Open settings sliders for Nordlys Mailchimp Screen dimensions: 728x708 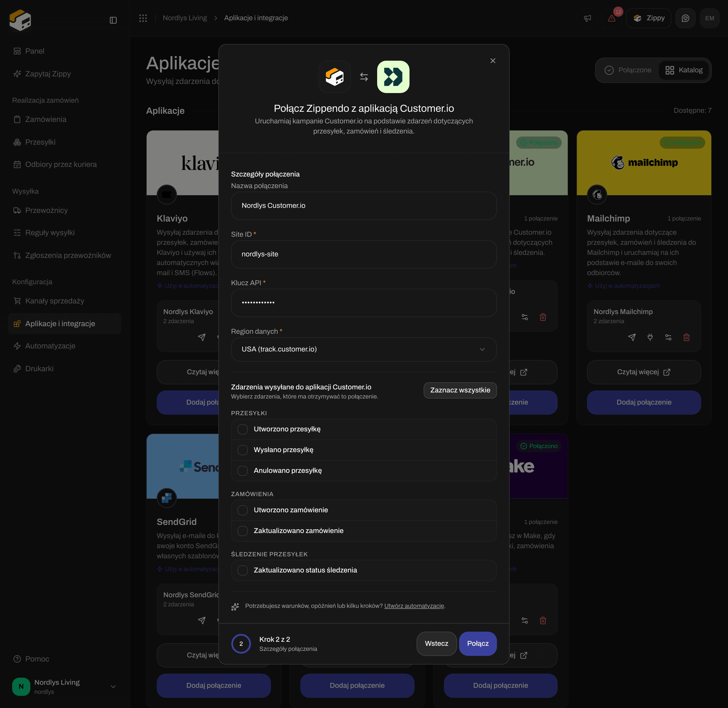(668, 337)
